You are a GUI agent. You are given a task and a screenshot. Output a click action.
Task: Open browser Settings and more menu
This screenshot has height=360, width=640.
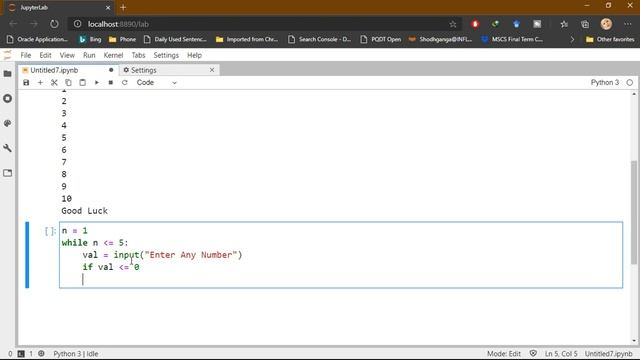pos(628,24)
